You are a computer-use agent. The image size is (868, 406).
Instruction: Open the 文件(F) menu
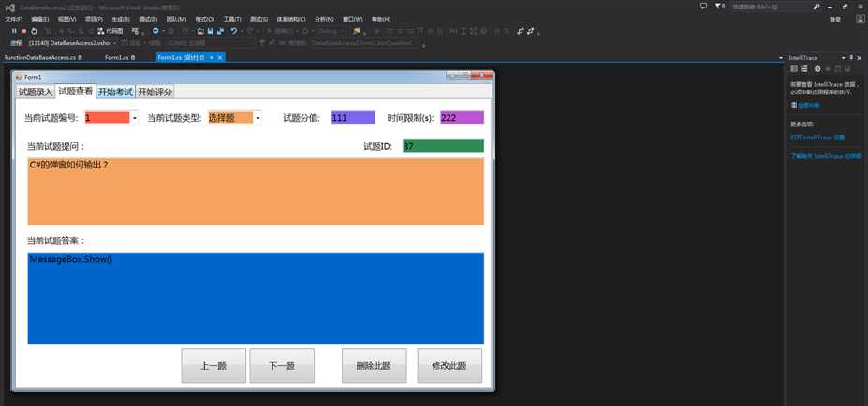pyautogui.click(x=13, y=20)
